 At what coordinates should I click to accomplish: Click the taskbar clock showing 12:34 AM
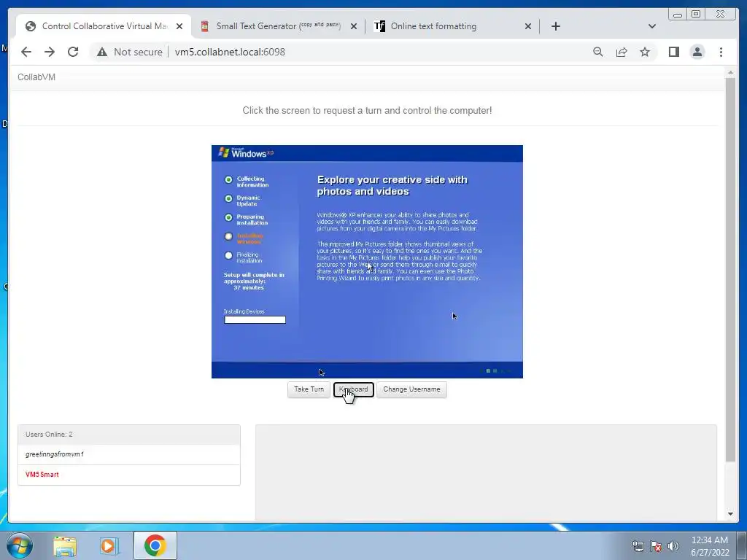710,546
